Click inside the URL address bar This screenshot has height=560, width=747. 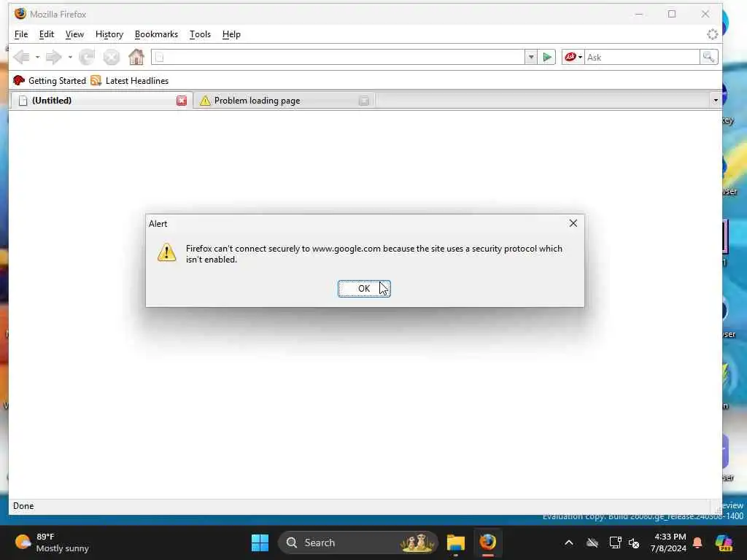(338, 57)
